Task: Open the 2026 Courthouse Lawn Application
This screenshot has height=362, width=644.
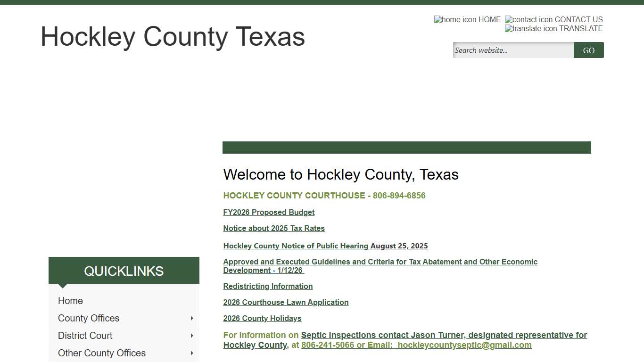Action: (x=285, y=302)
